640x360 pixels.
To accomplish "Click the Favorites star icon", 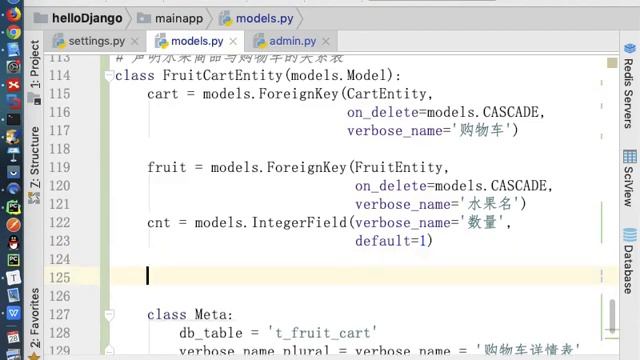I will 34,356.
